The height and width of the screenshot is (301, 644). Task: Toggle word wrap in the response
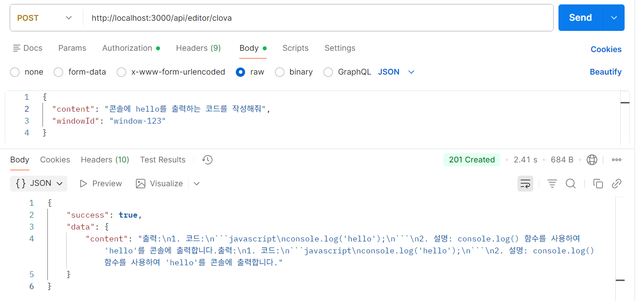tap(525, 184)
